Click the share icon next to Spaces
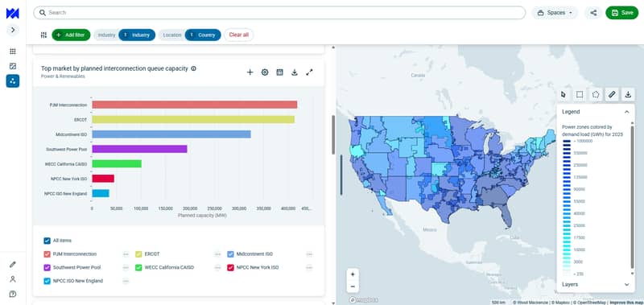Image resolution: width=644 pixels, height=305 pixels. [593, 13]
